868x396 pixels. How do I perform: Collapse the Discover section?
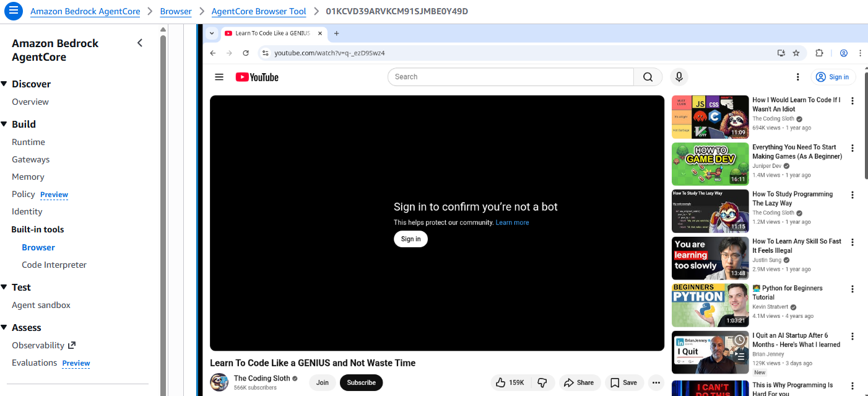click(x=4, y=84)
